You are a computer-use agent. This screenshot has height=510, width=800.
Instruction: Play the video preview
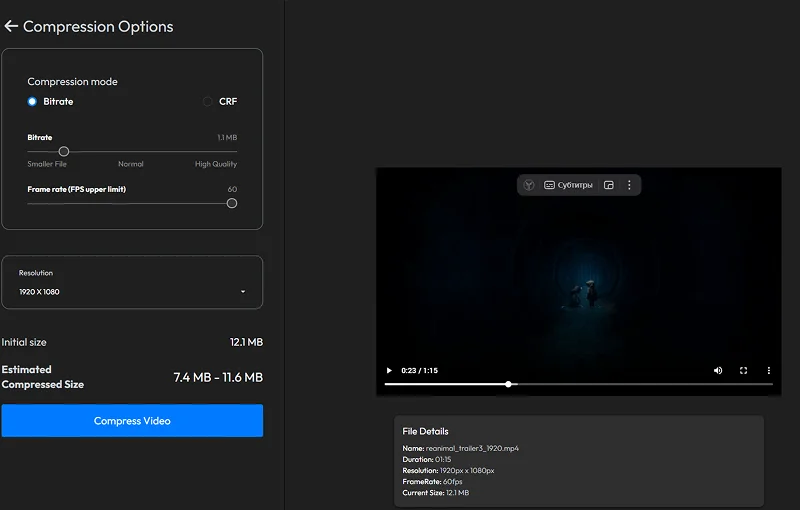click(389, 370)
